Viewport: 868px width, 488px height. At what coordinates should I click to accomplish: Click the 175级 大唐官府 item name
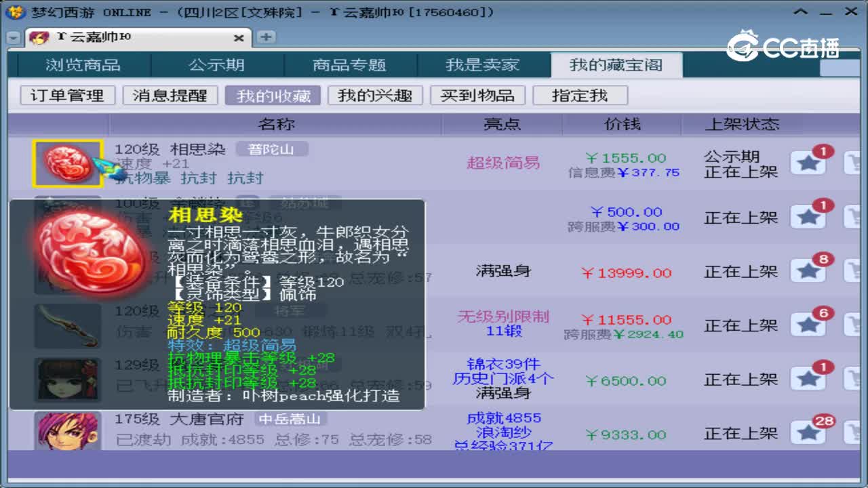click(x=180, y=419)
